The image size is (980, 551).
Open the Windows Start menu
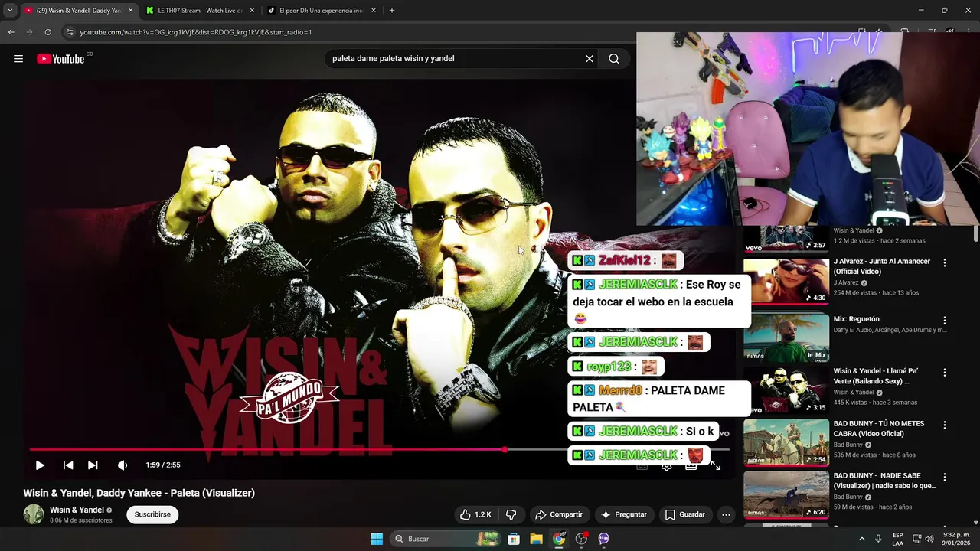click(377, 539)
